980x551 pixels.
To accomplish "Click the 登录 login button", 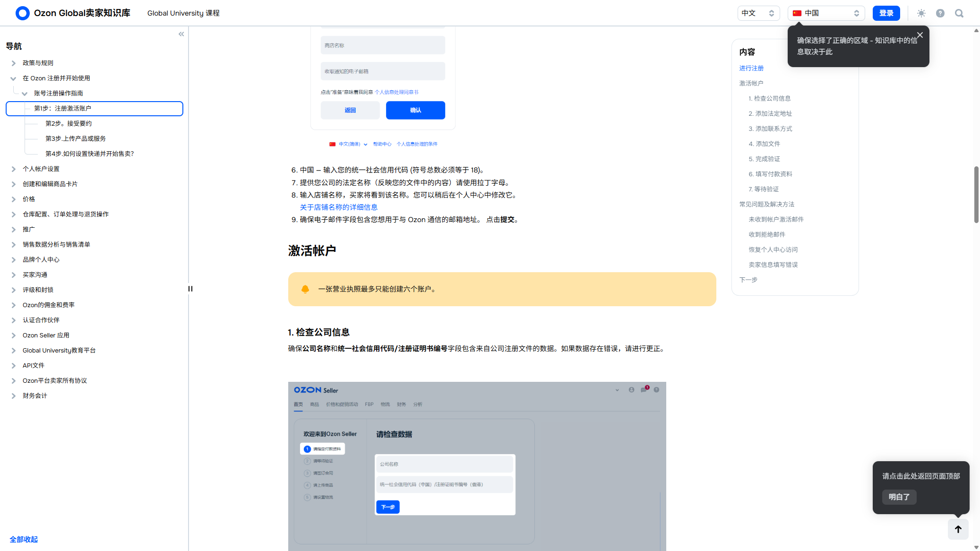I will click(886, 13).
